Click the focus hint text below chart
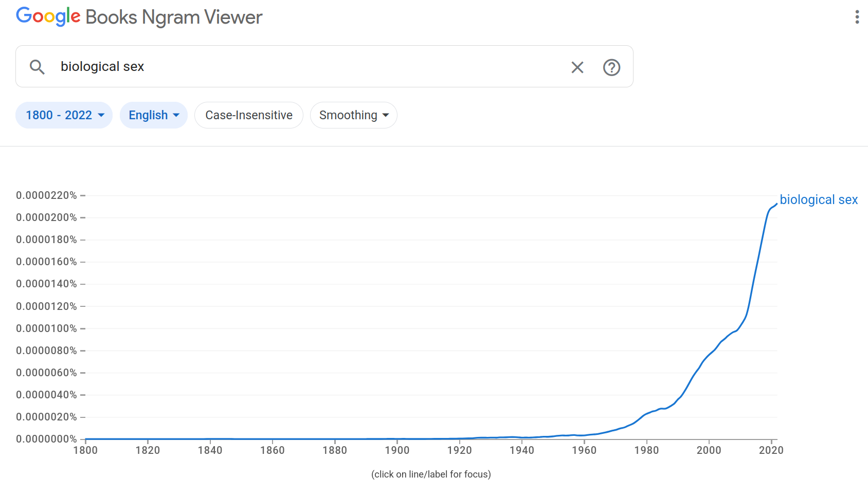 click(431, 474)
